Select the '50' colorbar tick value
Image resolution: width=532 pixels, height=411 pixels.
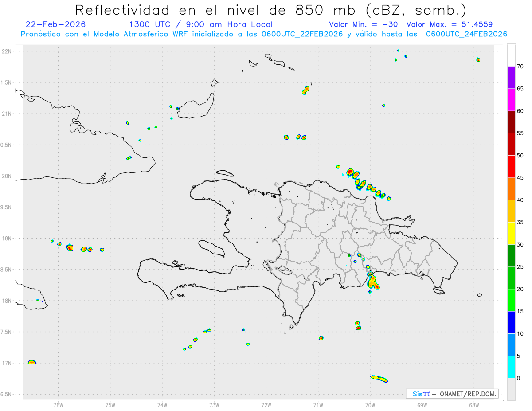pos(520,156)
